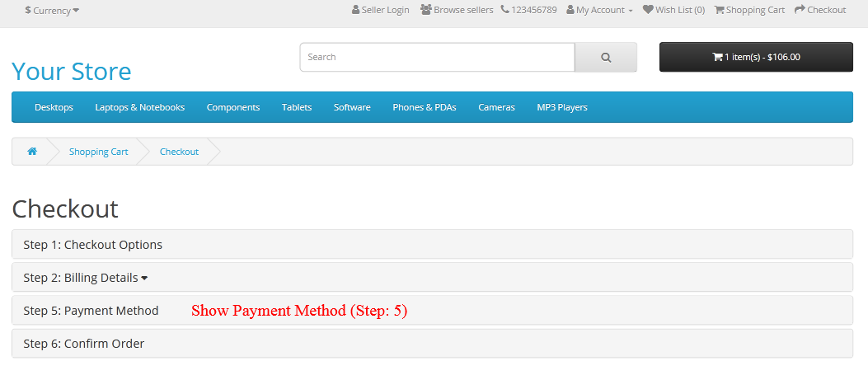The height and width of the screenshot is (375, 868).
Task: Click Checkout breadcrumb
Action: (x=180, y=152)
